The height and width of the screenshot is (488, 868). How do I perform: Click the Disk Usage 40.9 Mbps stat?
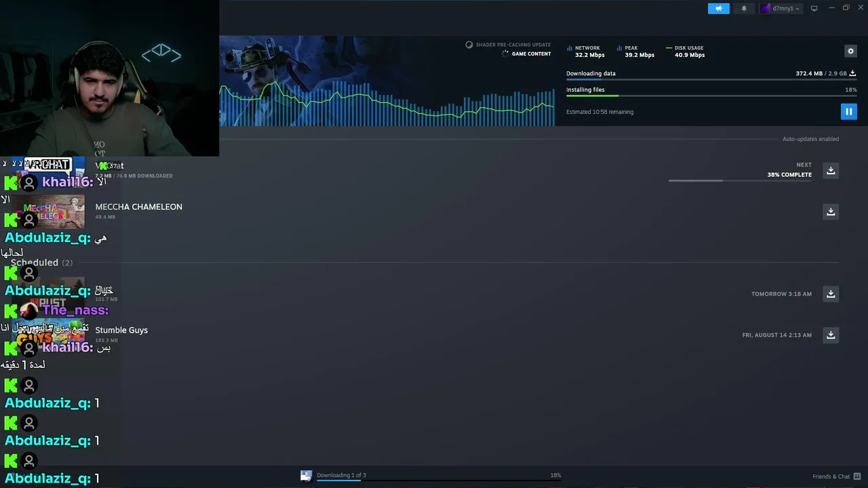click(686, 52)
